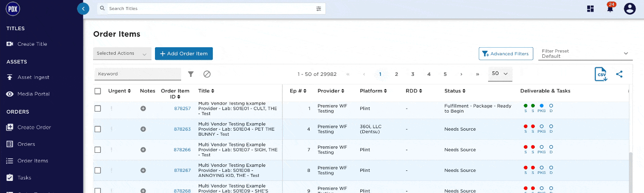Check the row for order 878266
Screen dimensions: 644x193
[98, 150]
